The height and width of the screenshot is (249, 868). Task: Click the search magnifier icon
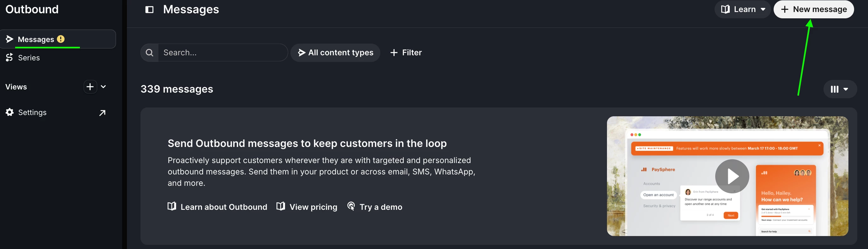[150, 53]
